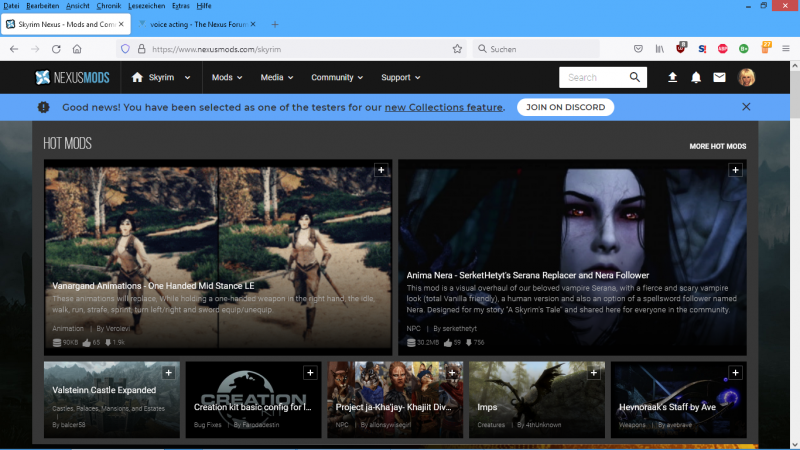Dismiss the Collections banner with X
This screenshot has height=450, width=800.
[x=746, y=107]
